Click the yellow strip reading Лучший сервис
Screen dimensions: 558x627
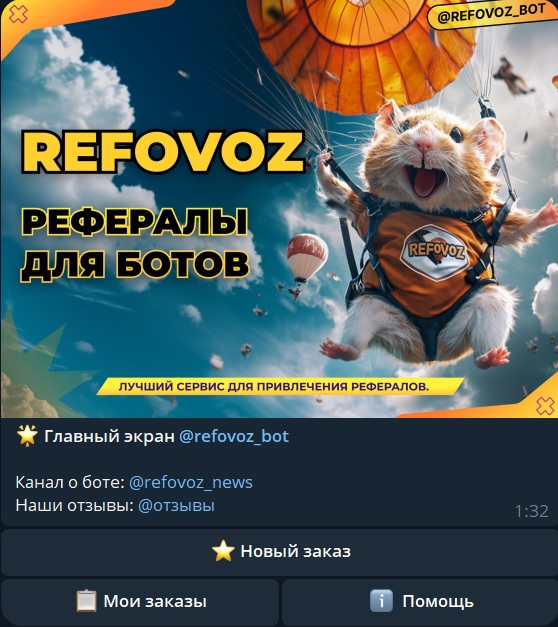279,386
